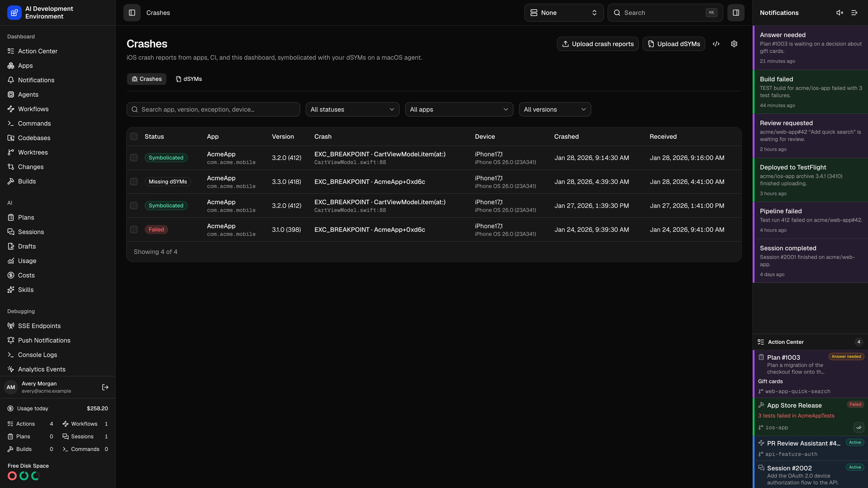Click Upload crash reports button
The width and height of the screenshot is (868, 488).
[598, 44]
